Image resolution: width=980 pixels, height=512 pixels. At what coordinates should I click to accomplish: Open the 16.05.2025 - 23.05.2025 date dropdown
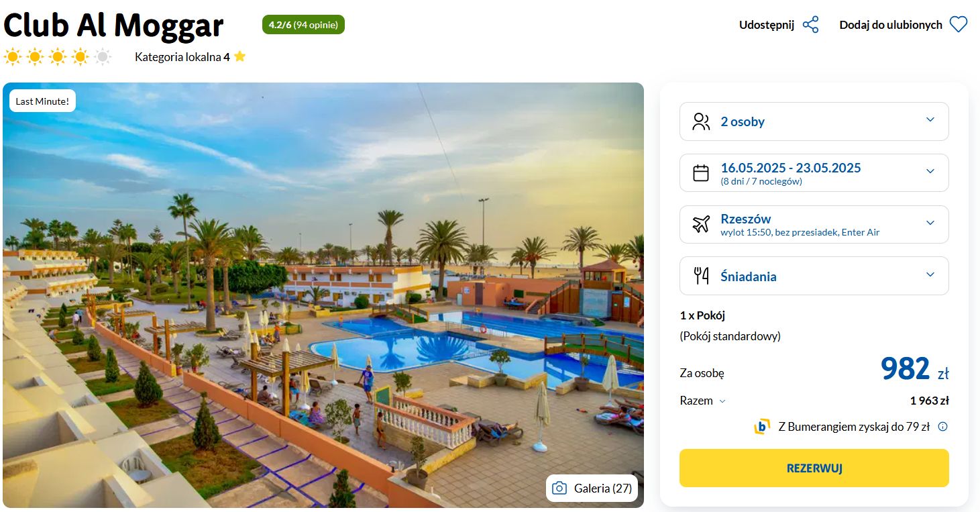click(x=814, y=173)
